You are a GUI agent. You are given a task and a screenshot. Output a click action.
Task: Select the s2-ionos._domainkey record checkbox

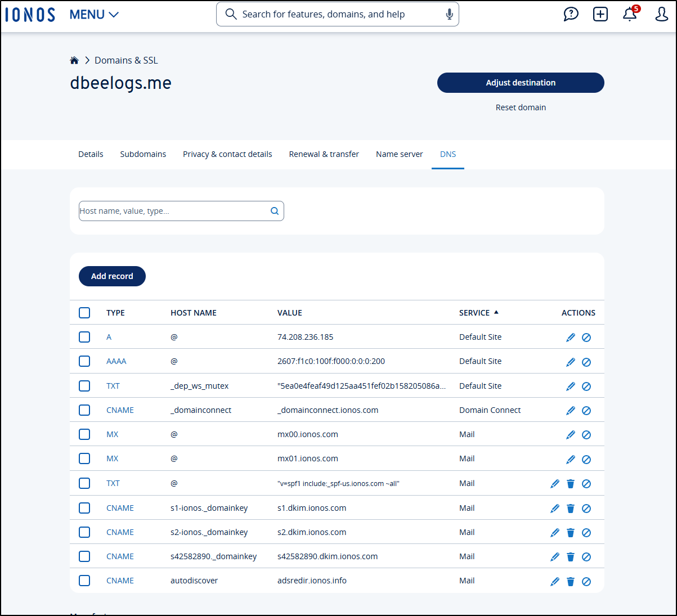84,532
